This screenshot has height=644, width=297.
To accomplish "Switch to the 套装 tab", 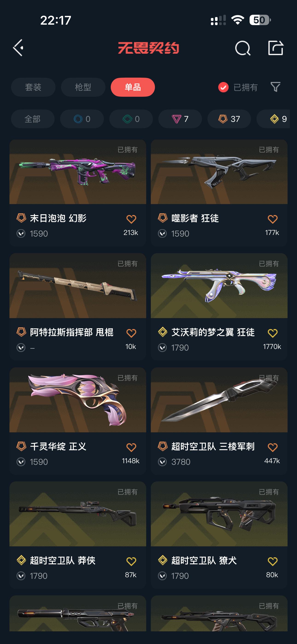I will [33, 87].
